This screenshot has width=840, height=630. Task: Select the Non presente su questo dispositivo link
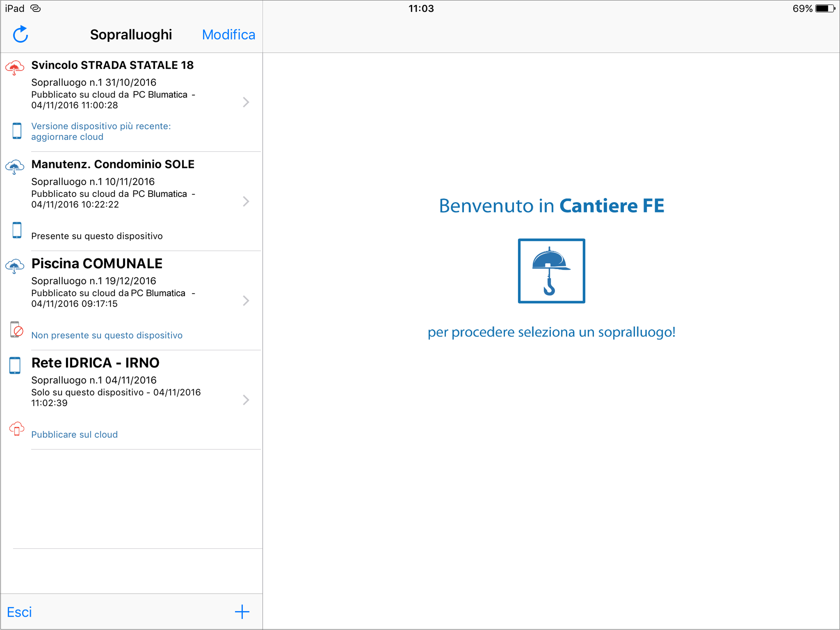point(107,335)
